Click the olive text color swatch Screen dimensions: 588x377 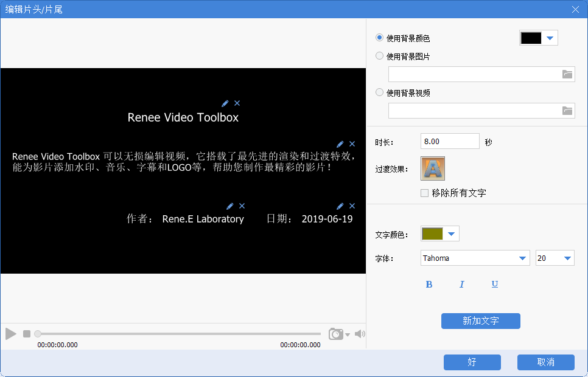point(432,234)
